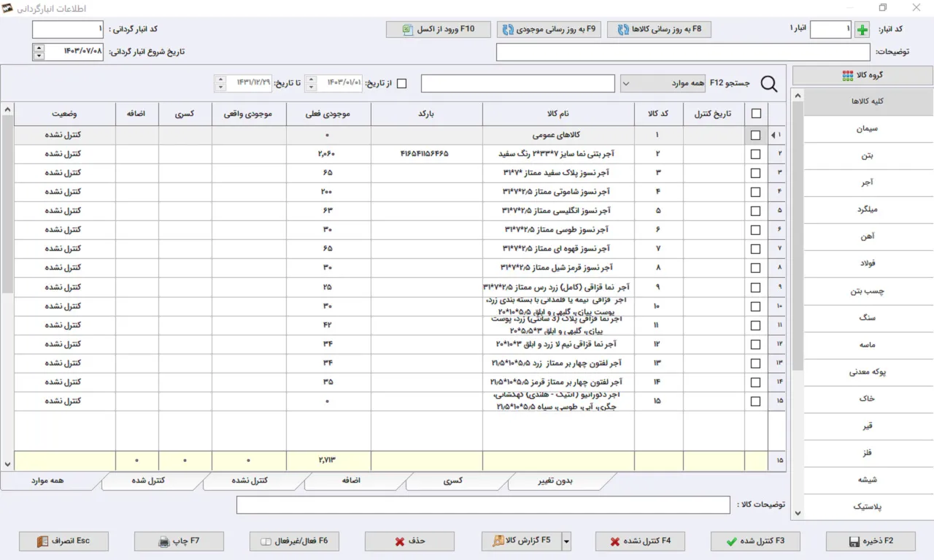The image size is (934, 560).
Task: Toggle the select-all checkbox in table header
Action: (x=755, y=114)
